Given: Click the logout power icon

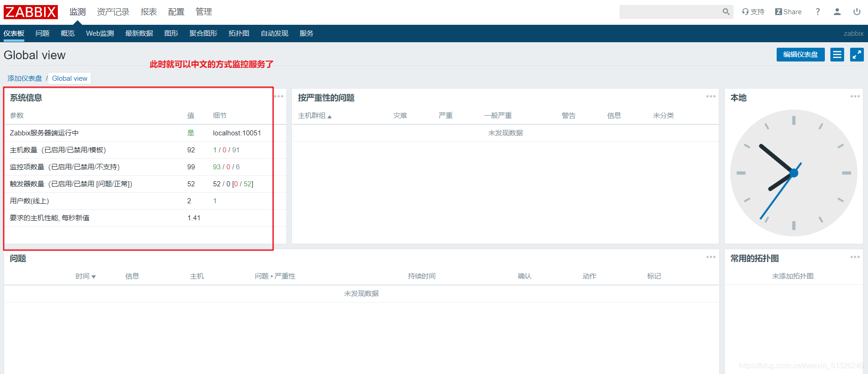Looking at the screenshot, I should tap(857, 12).
